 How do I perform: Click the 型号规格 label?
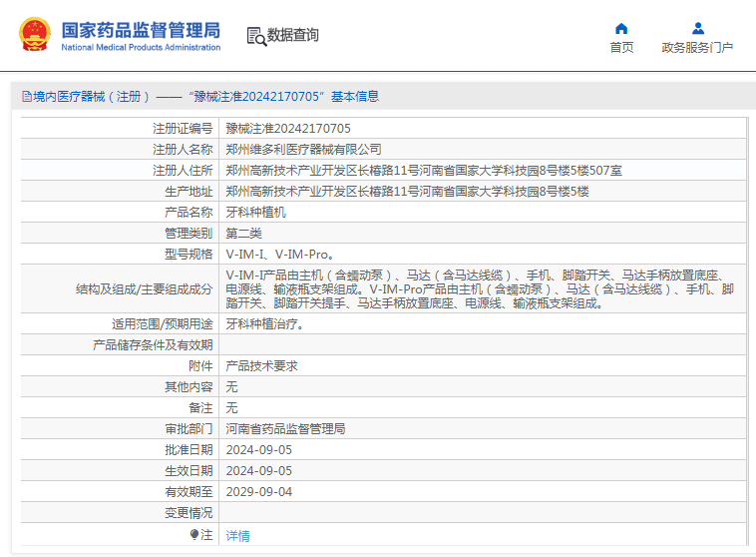189,255
